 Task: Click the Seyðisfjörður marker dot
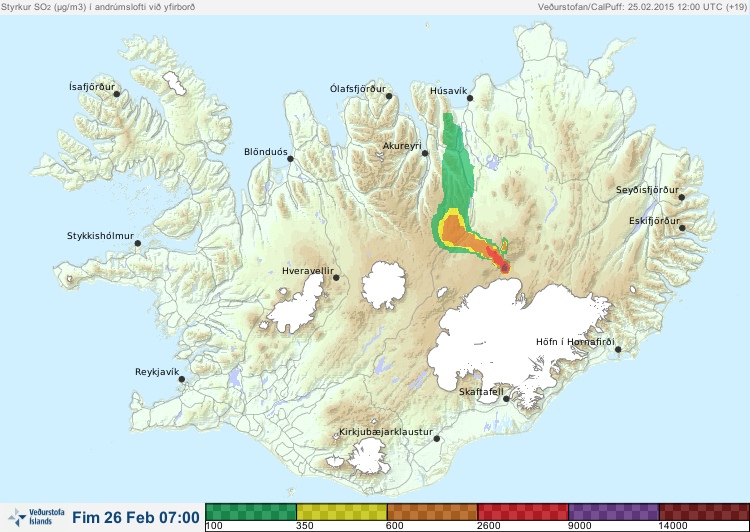tap(682, 197)
